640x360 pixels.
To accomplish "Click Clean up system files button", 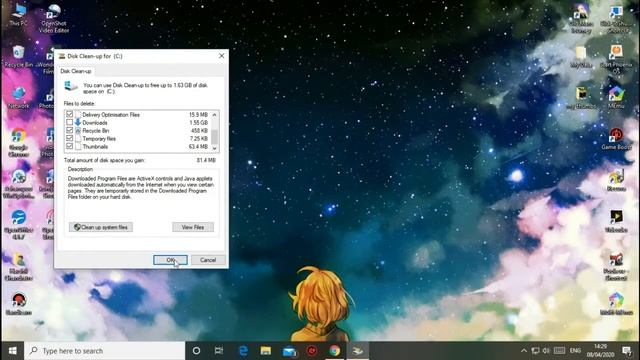I will pyautogui.click(x=101, y=227).
